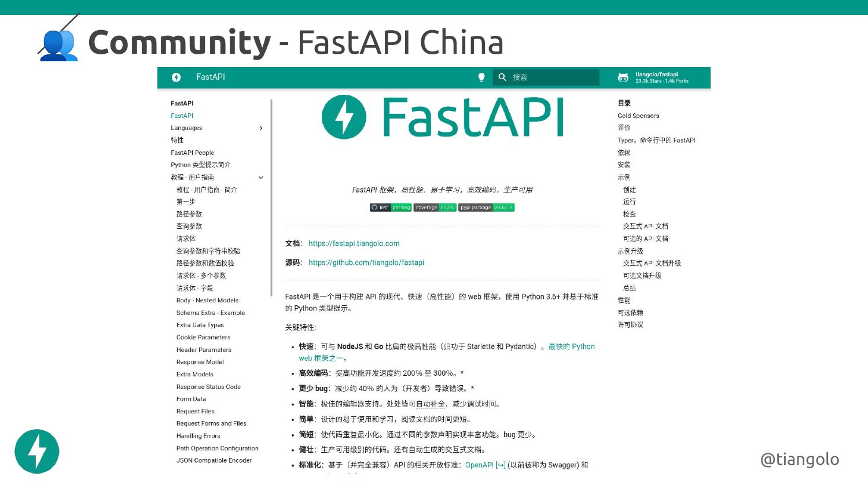
Task: Jump to 评价 section in contents
Action: 624,128
